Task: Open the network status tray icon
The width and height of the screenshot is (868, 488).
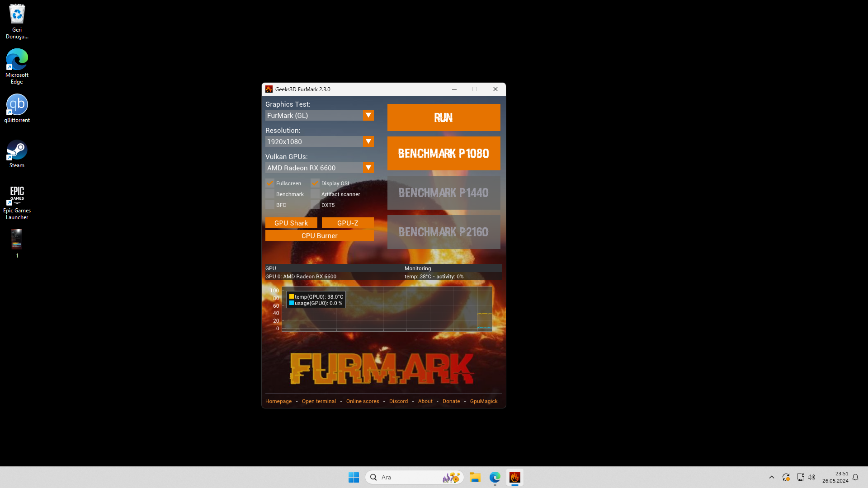Action: click(x=800, y=477)
